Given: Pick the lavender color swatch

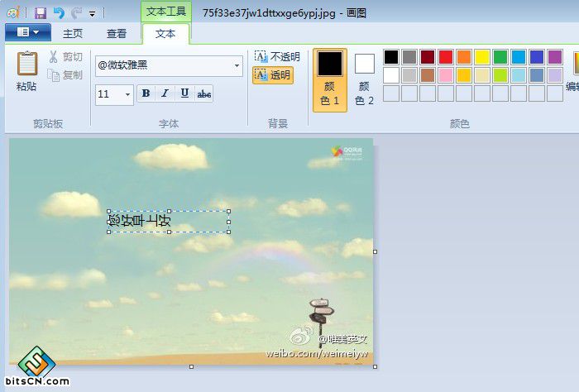Looking at the screenshot, I should pos(555,75).
